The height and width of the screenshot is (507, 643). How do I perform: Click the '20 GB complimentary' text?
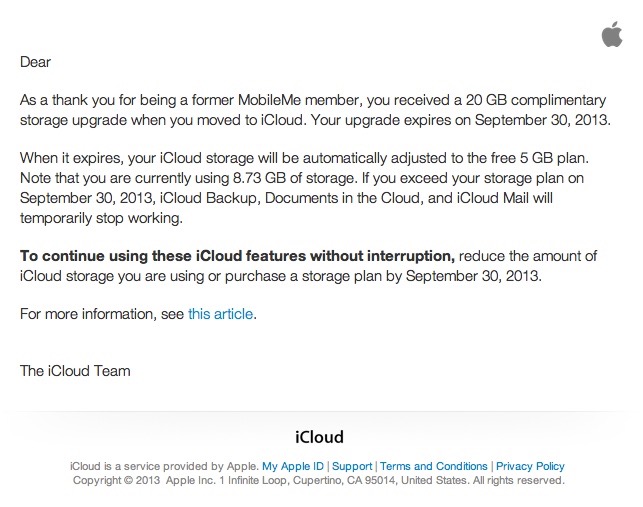[x=536, y=100]
